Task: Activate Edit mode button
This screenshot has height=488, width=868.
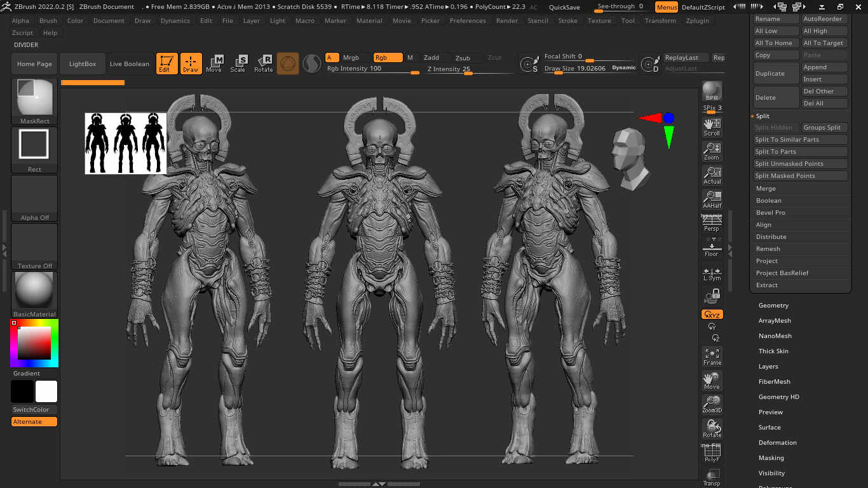Action: [x=166, y=64]
